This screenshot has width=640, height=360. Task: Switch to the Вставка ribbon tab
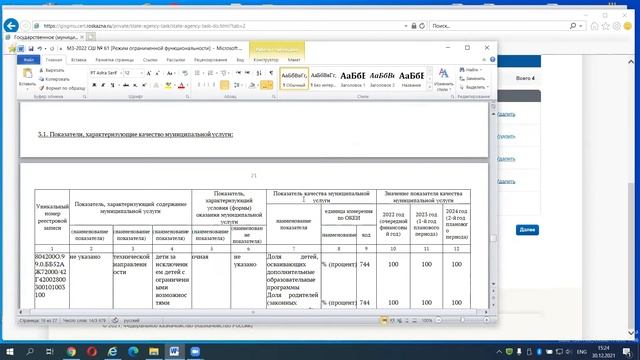pos(78,60)
